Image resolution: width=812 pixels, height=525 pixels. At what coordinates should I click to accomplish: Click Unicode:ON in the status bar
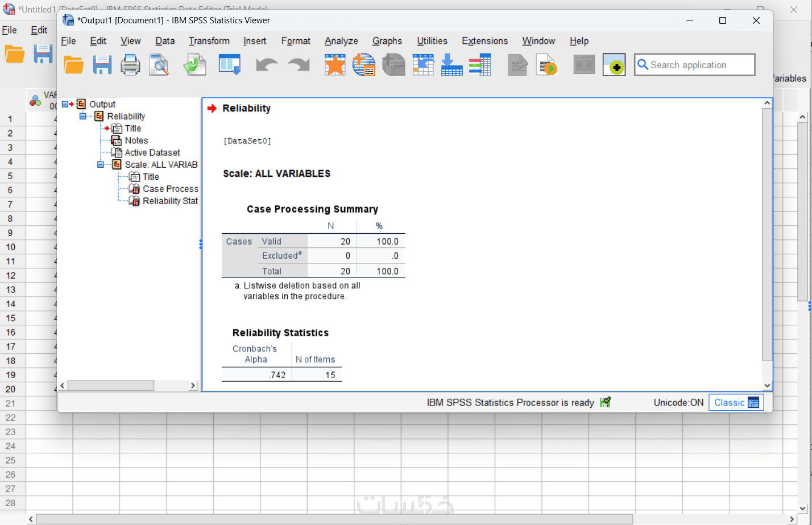[x=678, y=403]
